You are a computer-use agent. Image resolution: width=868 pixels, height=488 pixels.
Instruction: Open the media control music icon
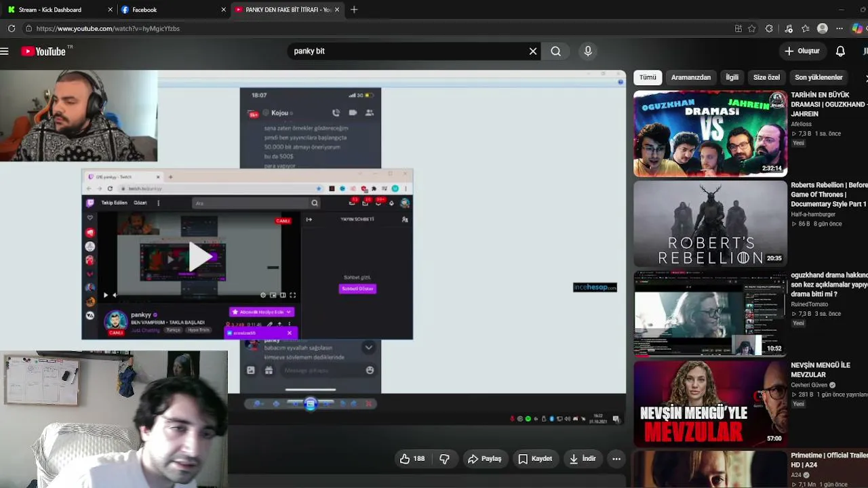coord(788,28)
